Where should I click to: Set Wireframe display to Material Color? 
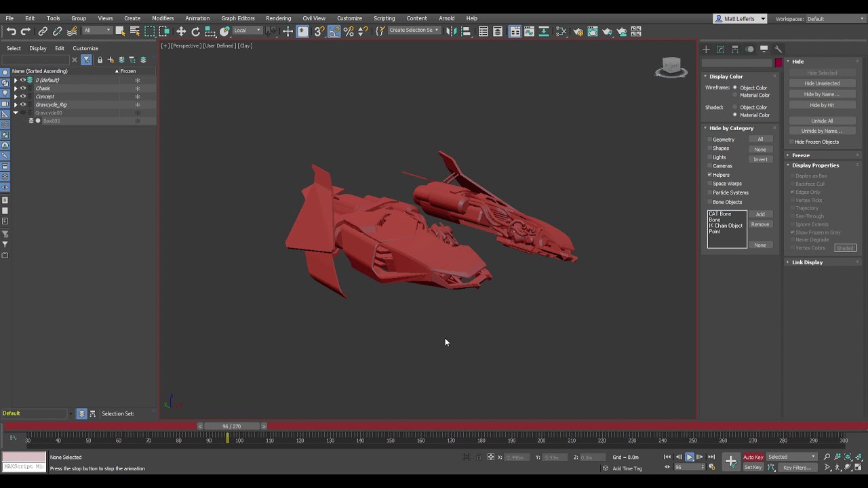(735, 95)
